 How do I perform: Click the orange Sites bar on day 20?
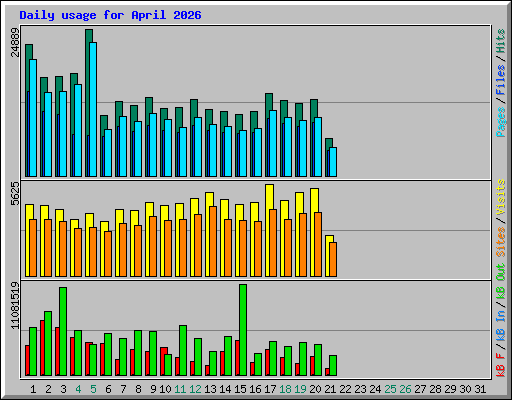click(x=318, y=244)
